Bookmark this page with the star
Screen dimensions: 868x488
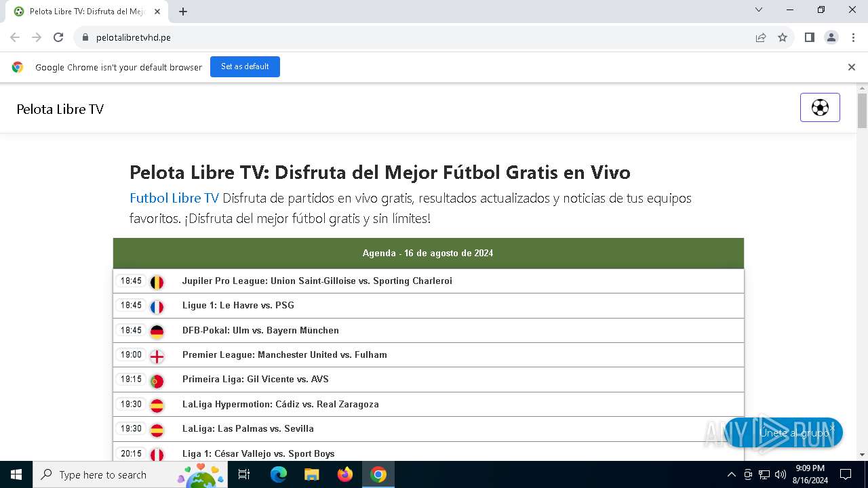coord(783,37)
